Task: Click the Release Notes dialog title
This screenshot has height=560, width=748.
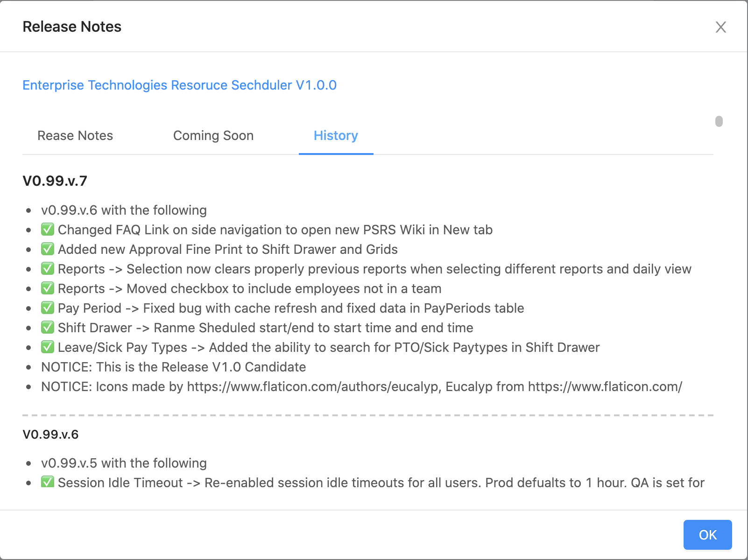Action: (x=72, y=27)
